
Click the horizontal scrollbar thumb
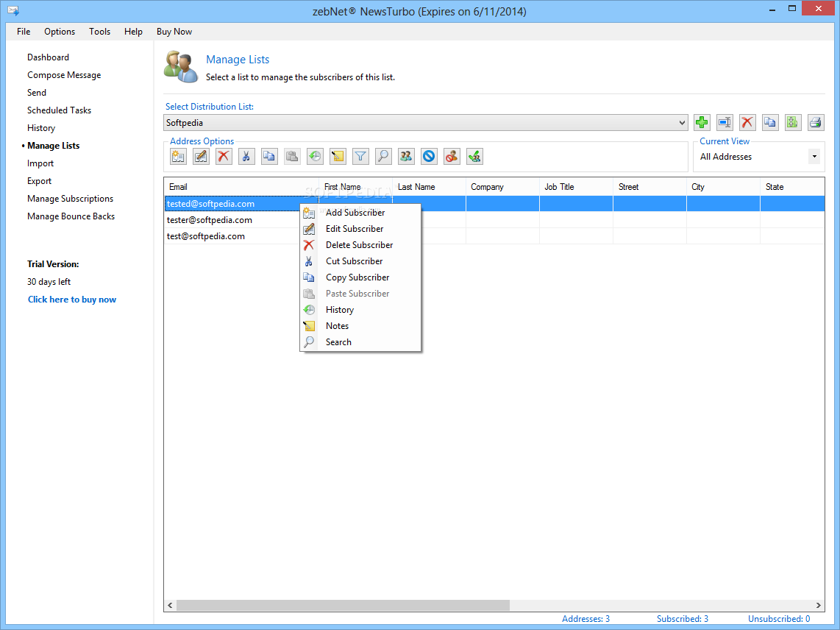pos(343,605)
